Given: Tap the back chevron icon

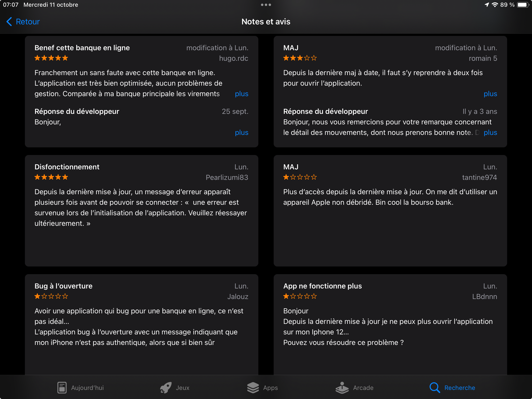Looking at the screenshot, I should (9, 22).
